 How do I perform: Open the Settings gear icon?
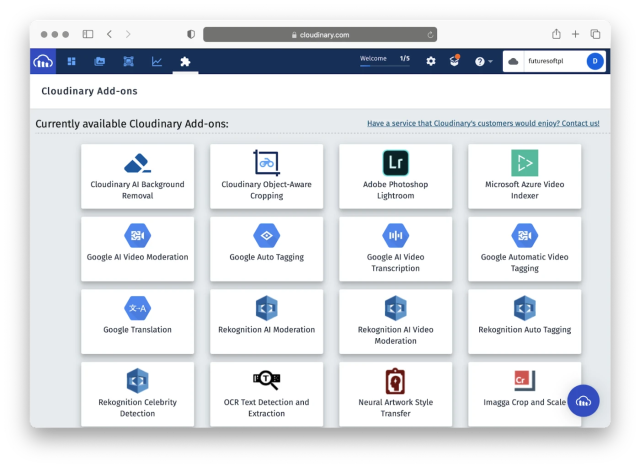click(x=431, y=61)
